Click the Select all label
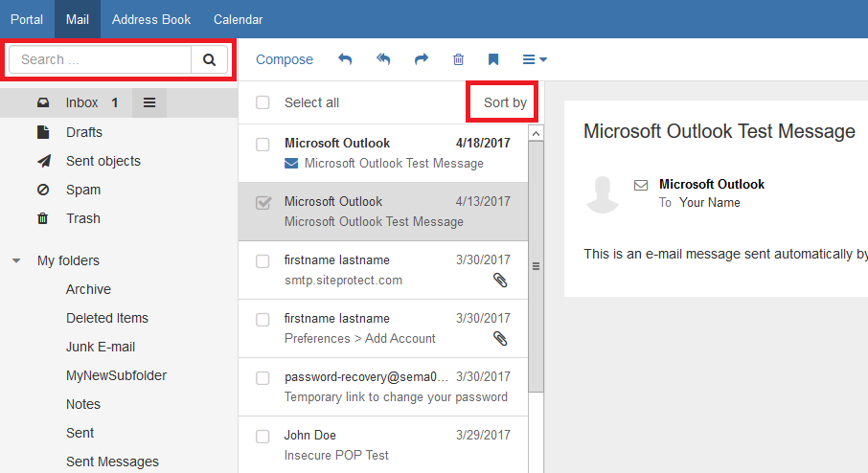Image resolution: width=868 pixels, height=473 pixels. (311, 102)
